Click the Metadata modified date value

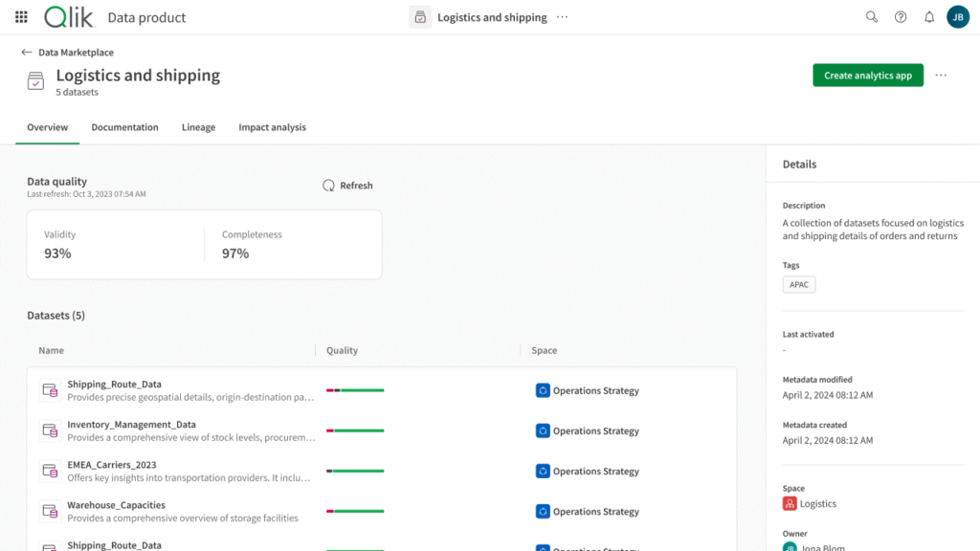pos(828,395)
